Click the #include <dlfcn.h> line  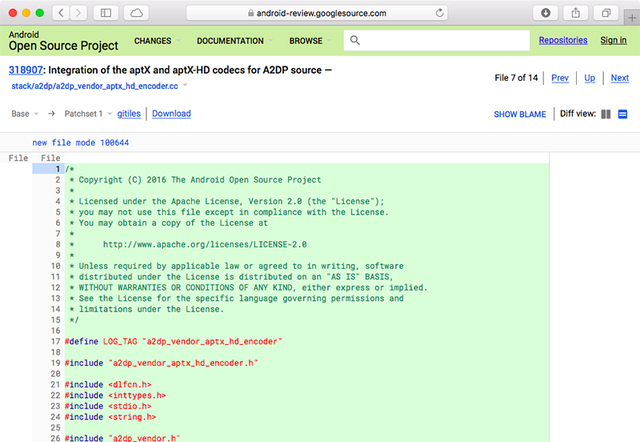(x=108, y=384)
